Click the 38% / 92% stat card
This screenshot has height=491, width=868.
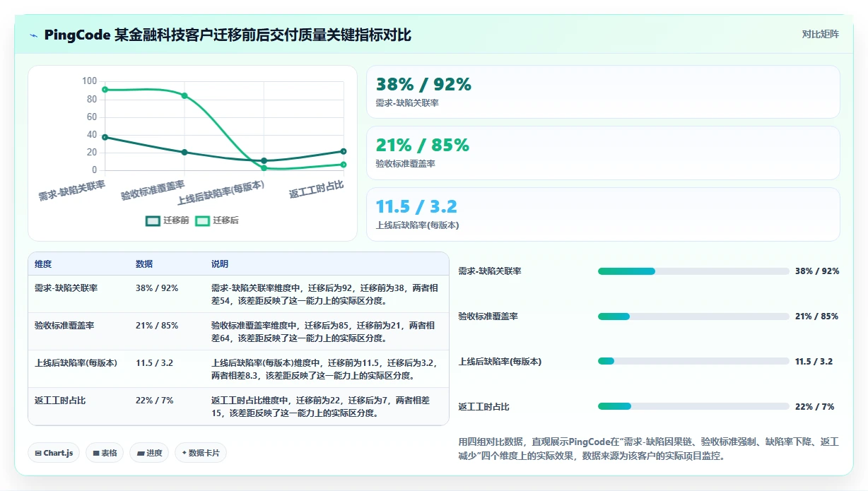(x=603, y=92)
